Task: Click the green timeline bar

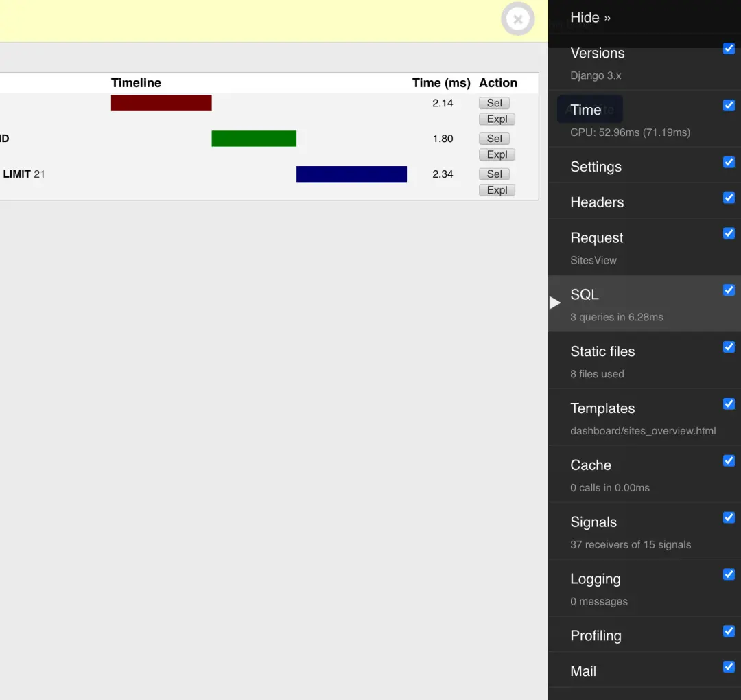Action: point(254,139)
